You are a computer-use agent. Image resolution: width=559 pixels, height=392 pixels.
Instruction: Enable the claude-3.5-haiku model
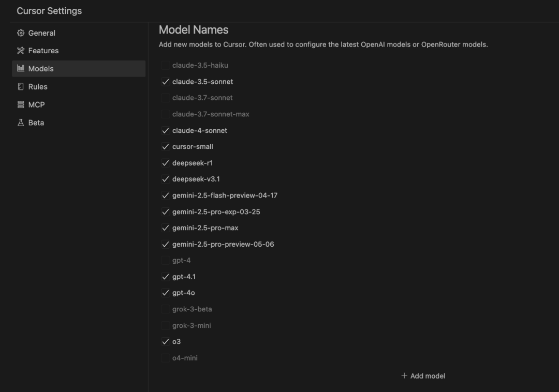[165, 65]
